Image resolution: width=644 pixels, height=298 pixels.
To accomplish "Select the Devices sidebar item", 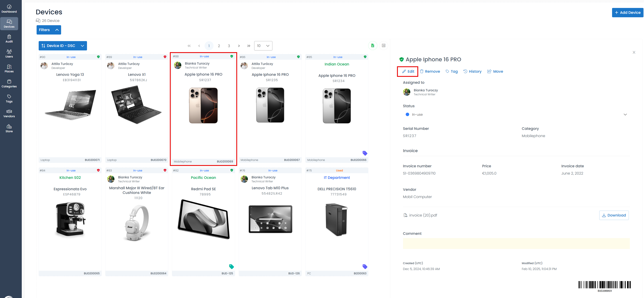I will pos(9,24).
